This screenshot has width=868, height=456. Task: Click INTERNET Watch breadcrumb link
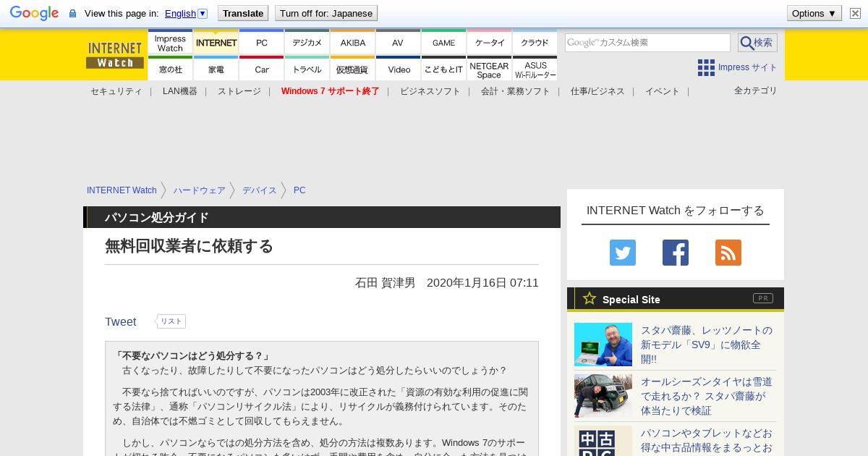click(x=122, y=190)
